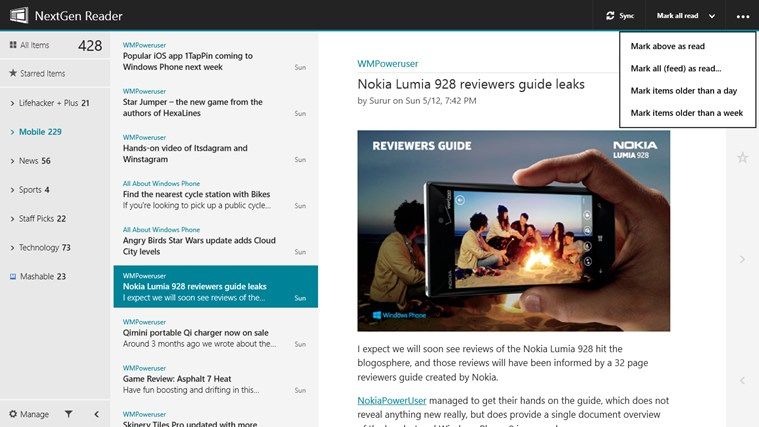Expand the Staff Picks folder chevron
759x427 pixels.
[x=12, y=219]
